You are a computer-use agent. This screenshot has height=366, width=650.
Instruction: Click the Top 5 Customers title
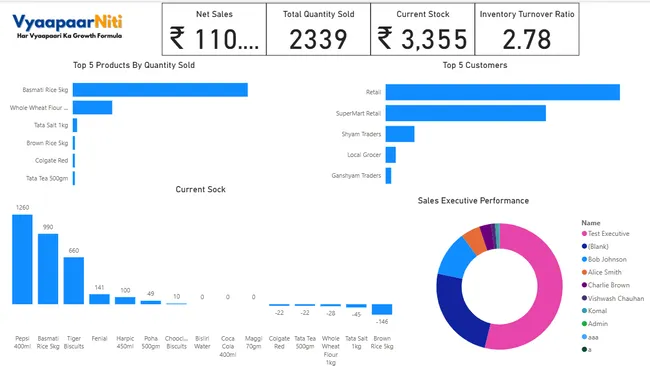[x=475, y=65]
